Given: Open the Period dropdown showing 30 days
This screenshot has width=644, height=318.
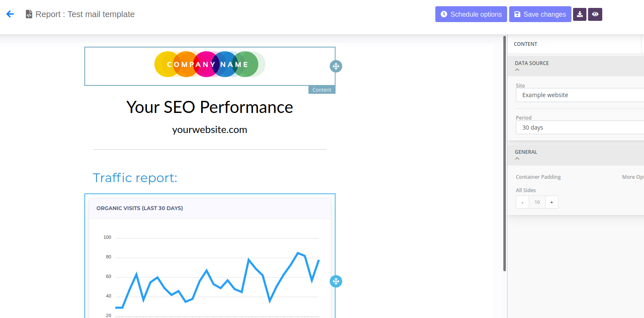Looking at the screenshot, I should tap(580, 128).
